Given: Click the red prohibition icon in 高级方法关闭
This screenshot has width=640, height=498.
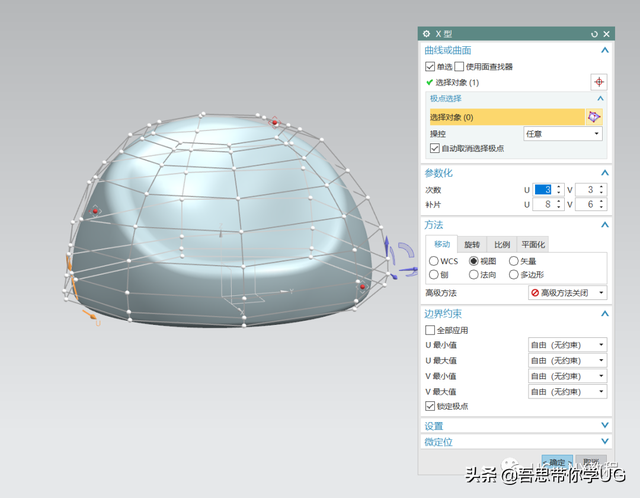Looking at the screenshot, I should (x=535, y=293).
